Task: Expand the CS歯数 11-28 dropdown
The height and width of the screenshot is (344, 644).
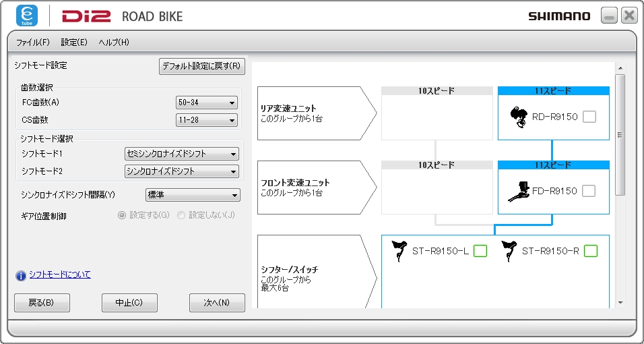Action: (x=207, y=120)
